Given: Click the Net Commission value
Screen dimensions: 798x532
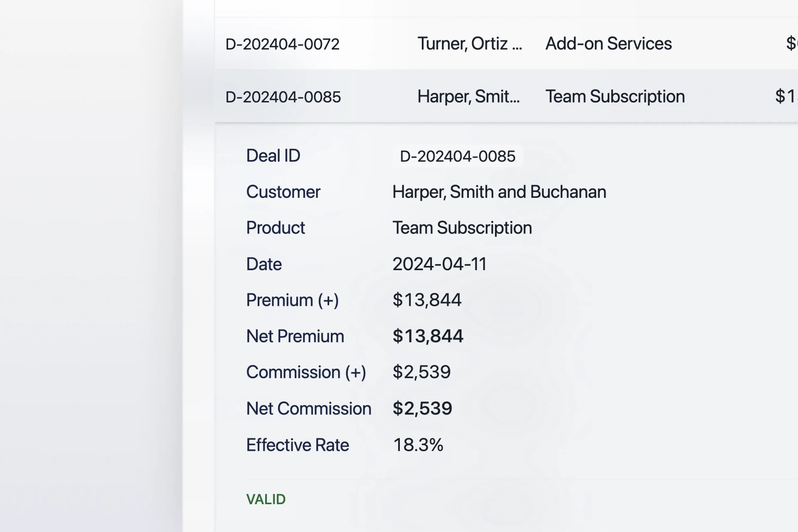Looking at the screenshot, I should 423,408.
